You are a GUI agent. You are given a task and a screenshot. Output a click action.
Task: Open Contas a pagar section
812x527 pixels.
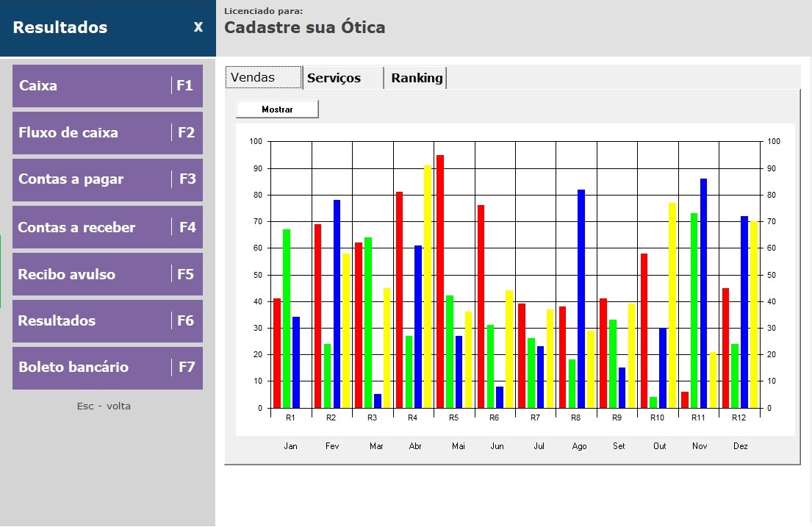point(107,179)
